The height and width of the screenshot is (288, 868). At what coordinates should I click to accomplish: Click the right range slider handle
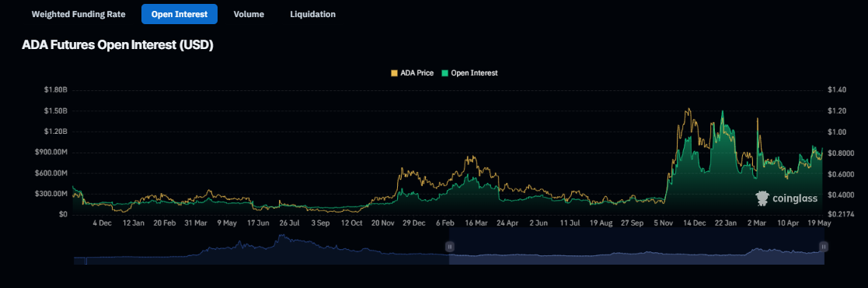(824, 247)
